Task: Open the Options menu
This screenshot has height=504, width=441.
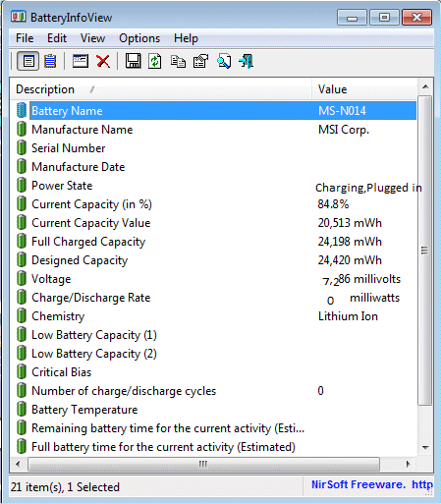Action: [139, 38]
